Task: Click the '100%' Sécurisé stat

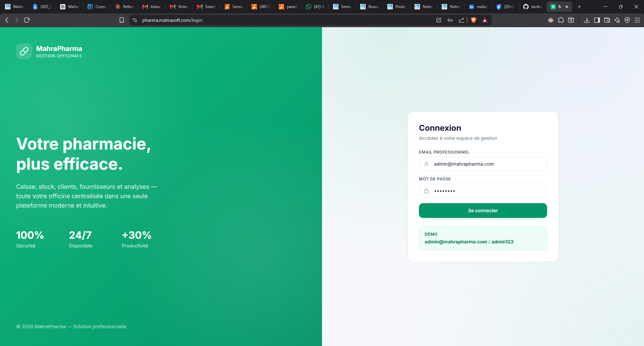Action: (30, 239)
